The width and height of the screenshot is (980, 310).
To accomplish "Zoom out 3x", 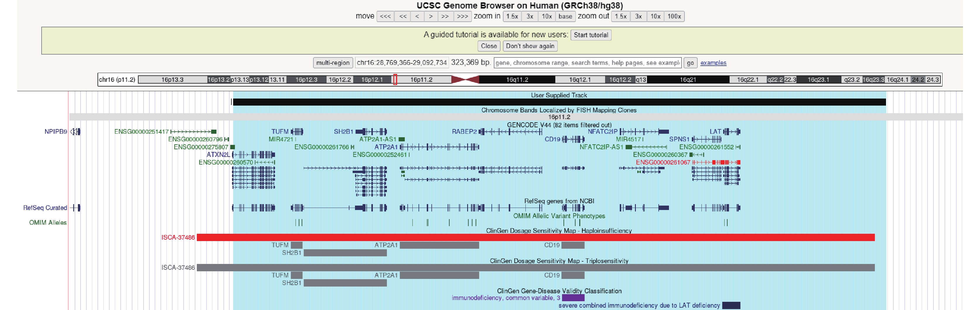I will (638, 16).
